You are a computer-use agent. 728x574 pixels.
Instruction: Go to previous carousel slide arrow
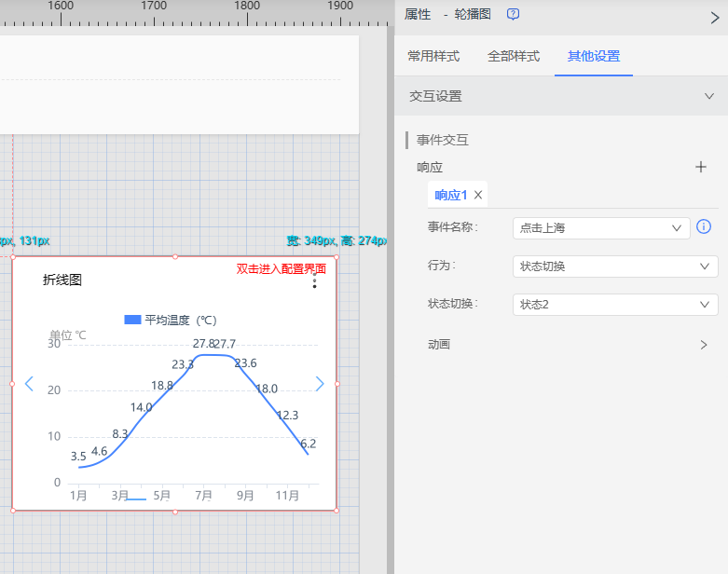pyautogui.click(x=29, y=384)
